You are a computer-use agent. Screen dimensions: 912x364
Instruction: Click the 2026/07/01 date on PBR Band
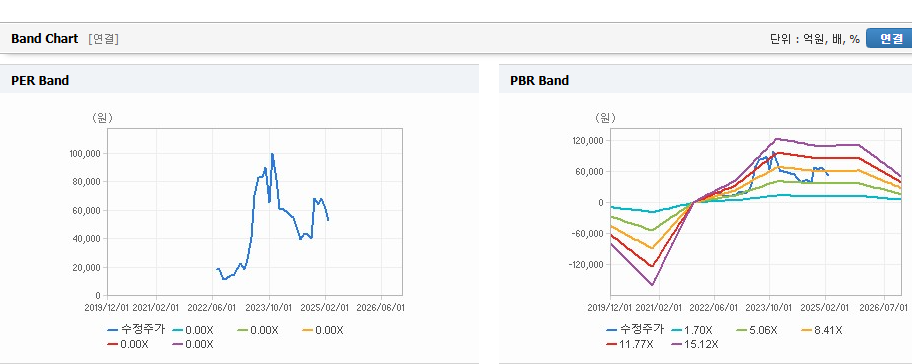(x=884, y=307)
